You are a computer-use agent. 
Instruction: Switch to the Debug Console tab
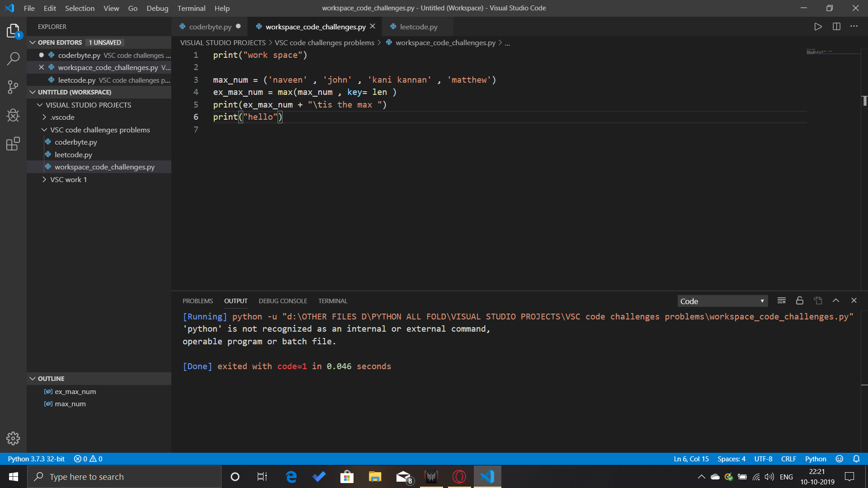click(283, 301)
